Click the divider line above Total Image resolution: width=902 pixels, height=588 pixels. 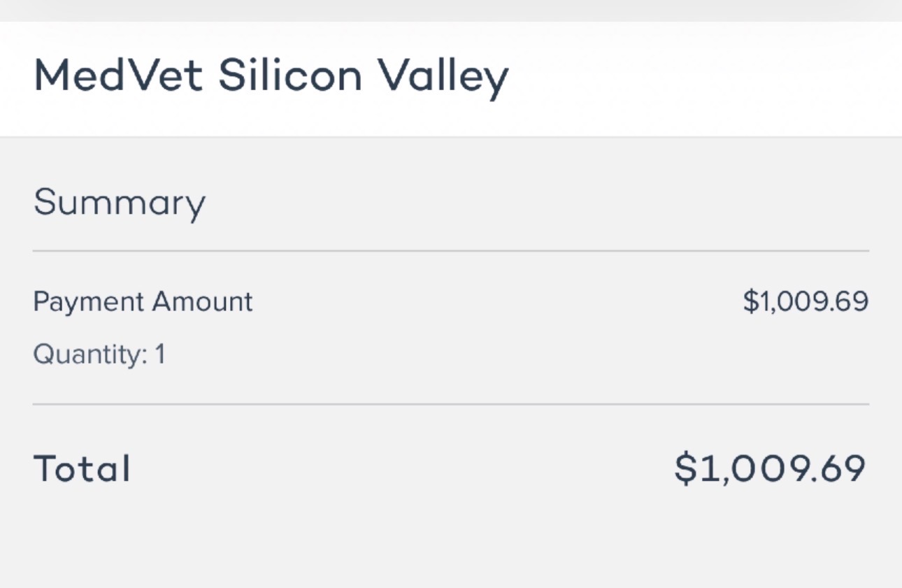coord(451,404)
